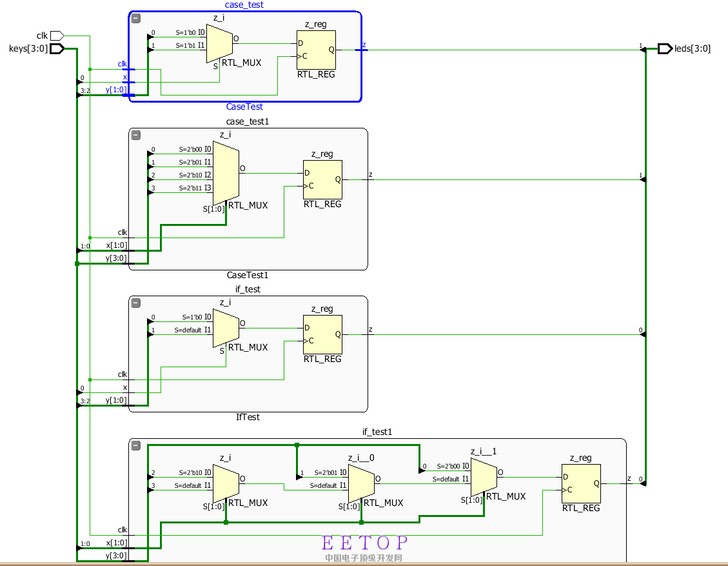Select the z output pin of case_test1
This screenshot has width=728, height=566.
click(371, 175)
